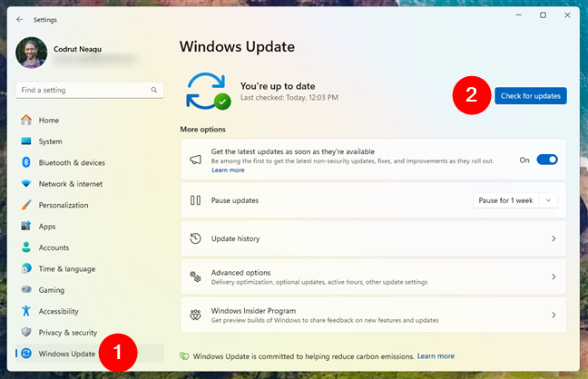Open the System section
This screenshot has height=379, width=588.
[90, 141]
